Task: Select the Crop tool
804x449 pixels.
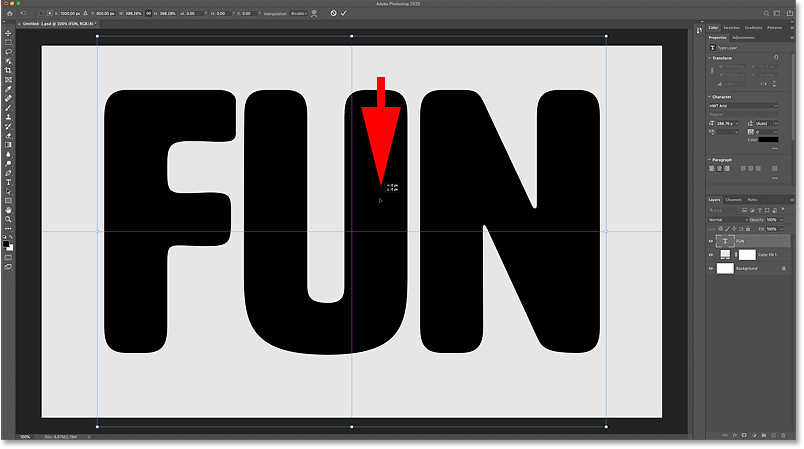Action: [x=8, y=72]
